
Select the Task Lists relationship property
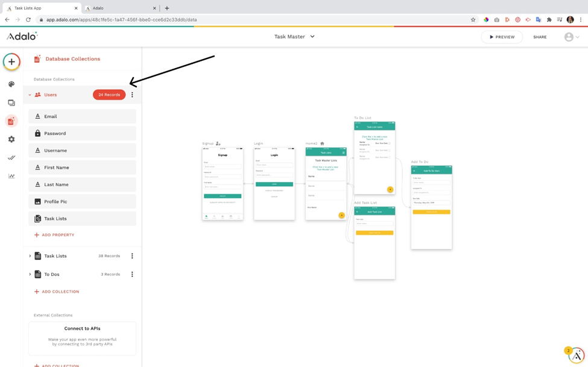click(82, 219)
